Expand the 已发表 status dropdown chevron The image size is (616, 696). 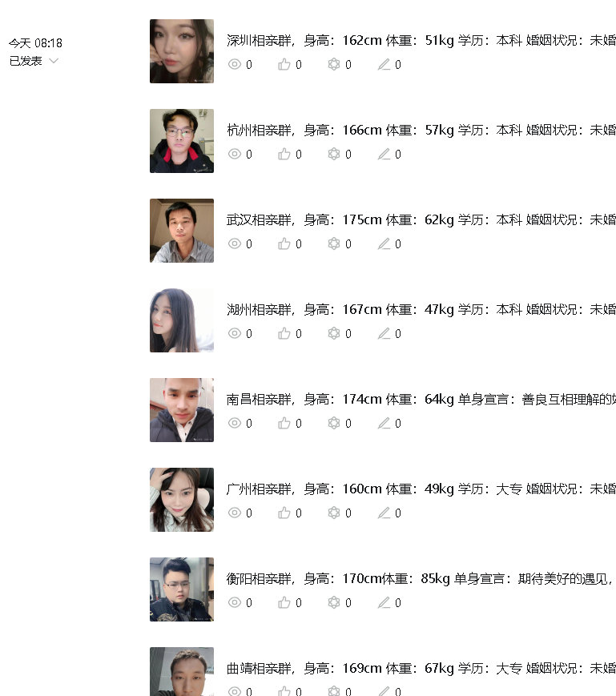point(54,61)
